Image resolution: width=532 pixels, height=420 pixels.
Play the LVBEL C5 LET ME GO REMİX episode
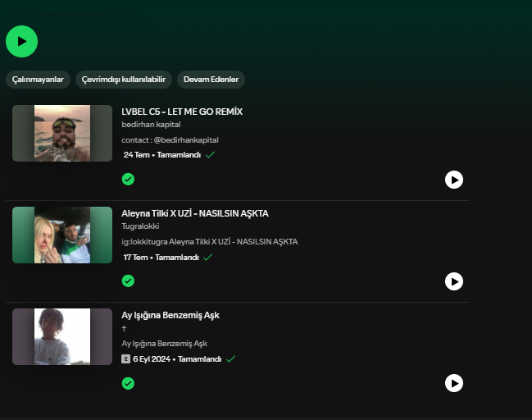coord(454,180)
